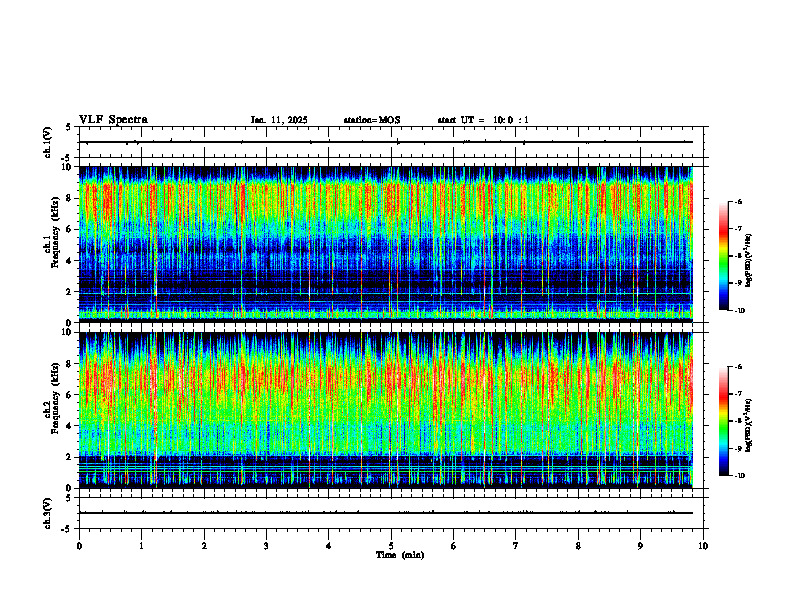Click the "-10" label on ch.1 colorbar

[739, 311]
